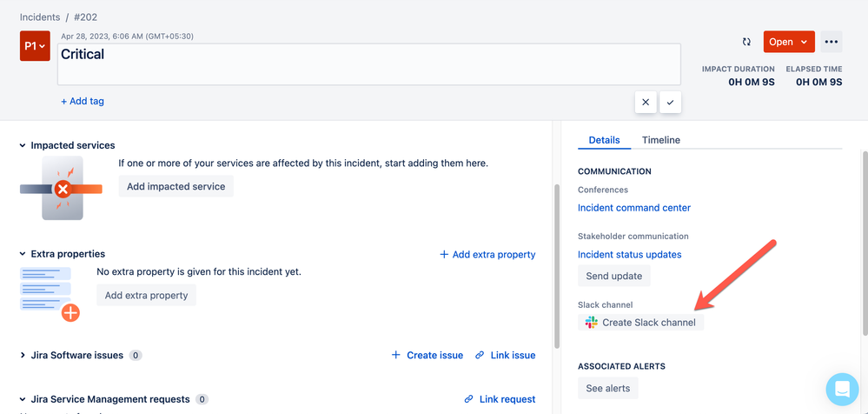Image resolution: width=868 pixels, height=414 pixels.
Task: Click the plus icon for Create issue
Action: coord(396,355)
